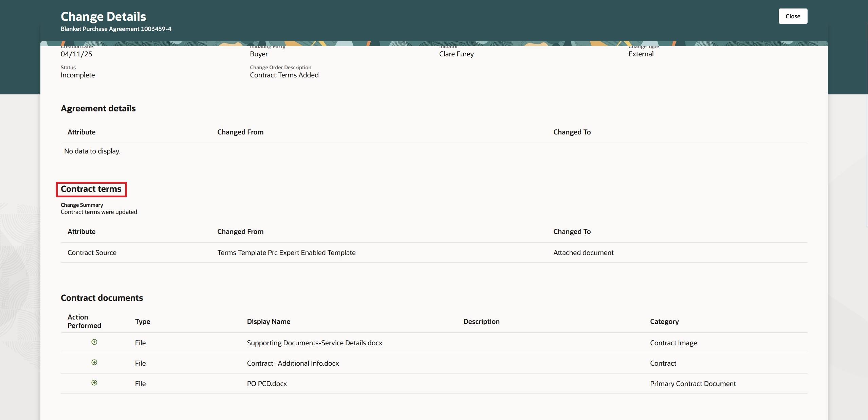The image size is (868, 420).
Task: Click the Close button
Action: click(793, 16)
